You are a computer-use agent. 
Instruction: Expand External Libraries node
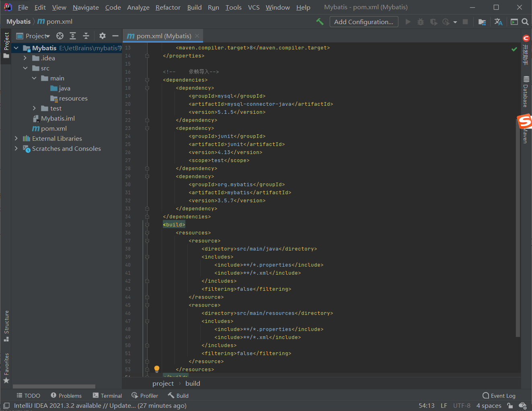coord(16,138)
